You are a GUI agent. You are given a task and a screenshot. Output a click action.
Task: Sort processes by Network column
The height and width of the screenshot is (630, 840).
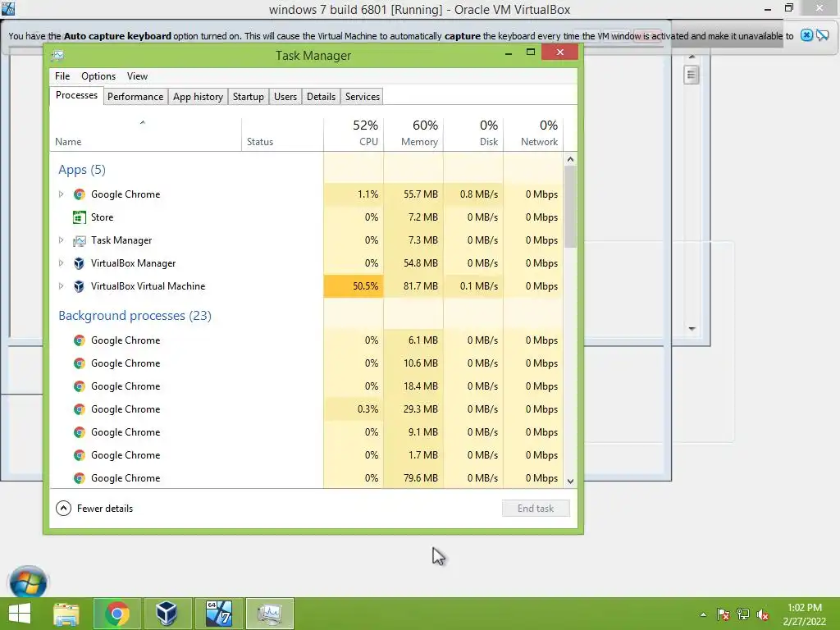(533, 134)
